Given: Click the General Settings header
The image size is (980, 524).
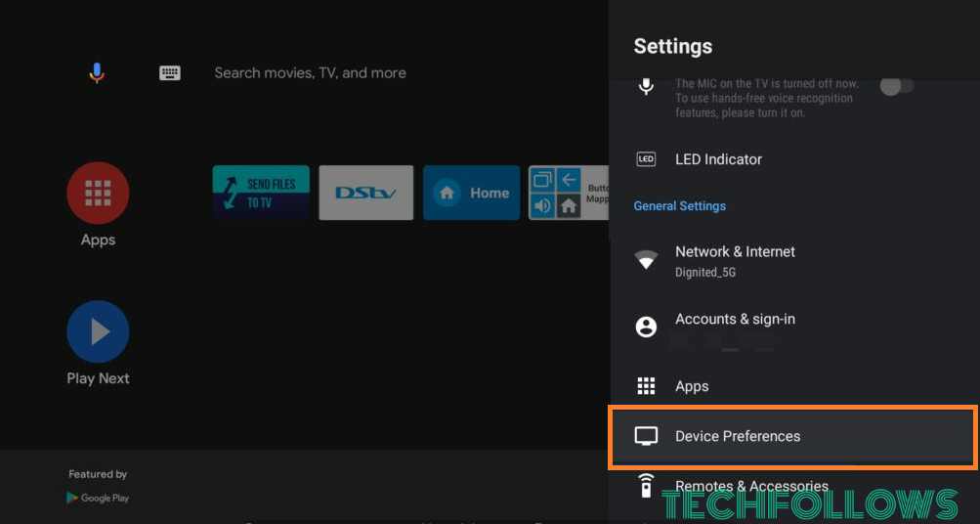Looking at the screenshot, I should [679, 205].
